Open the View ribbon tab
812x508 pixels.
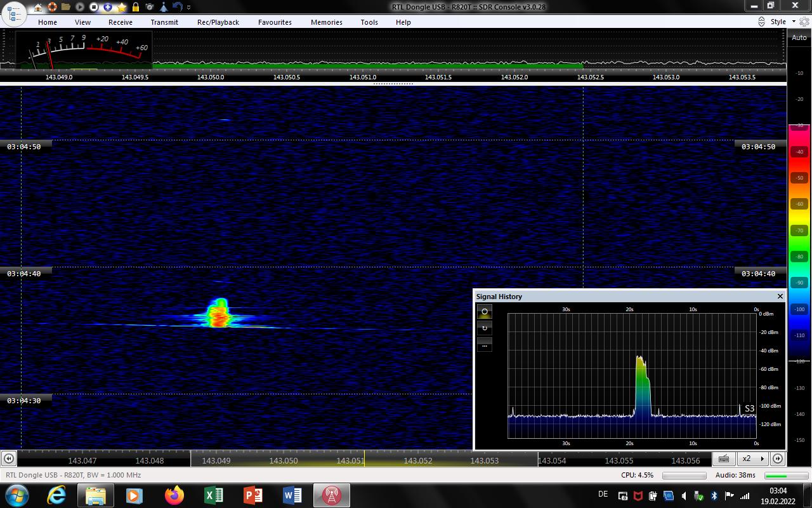(82, 22)
